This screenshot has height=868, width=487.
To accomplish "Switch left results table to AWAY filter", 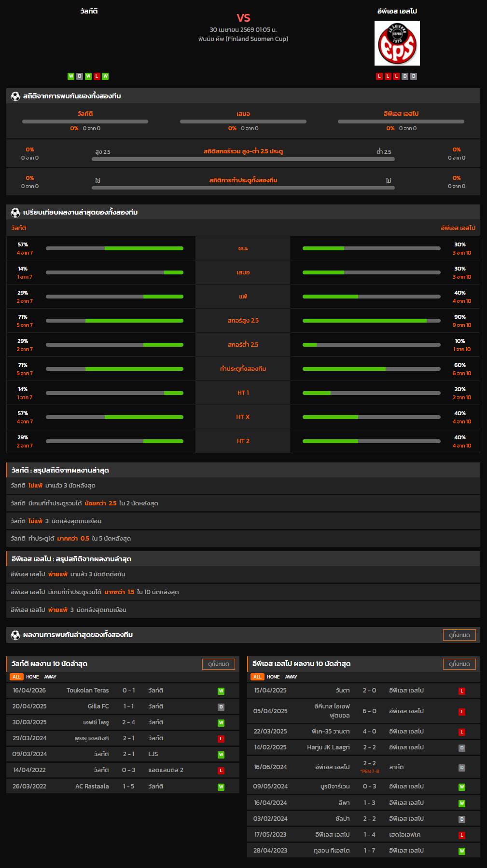I will pos(50,677).
